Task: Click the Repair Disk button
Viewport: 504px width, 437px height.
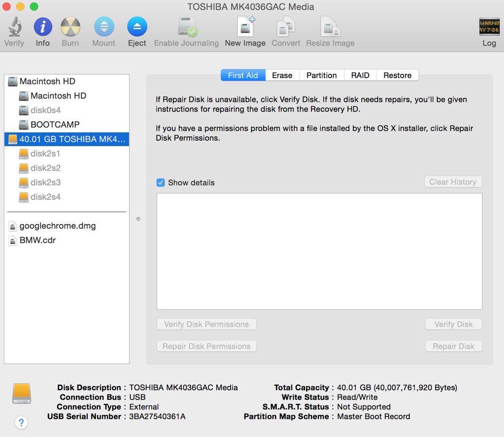Action: coord(453,346)
